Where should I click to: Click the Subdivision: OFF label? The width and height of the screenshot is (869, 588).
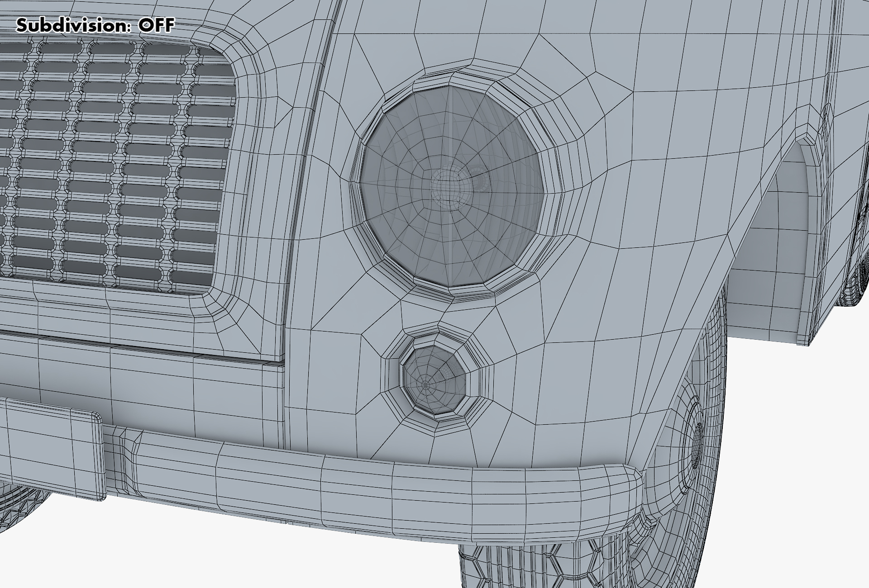click(x=95, y=25)
